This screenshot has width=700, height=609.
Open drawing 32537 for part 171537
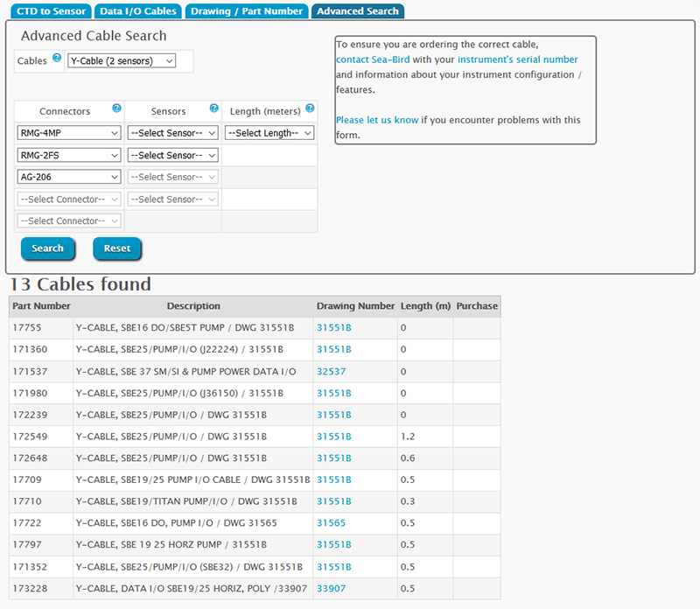(331, 371)
